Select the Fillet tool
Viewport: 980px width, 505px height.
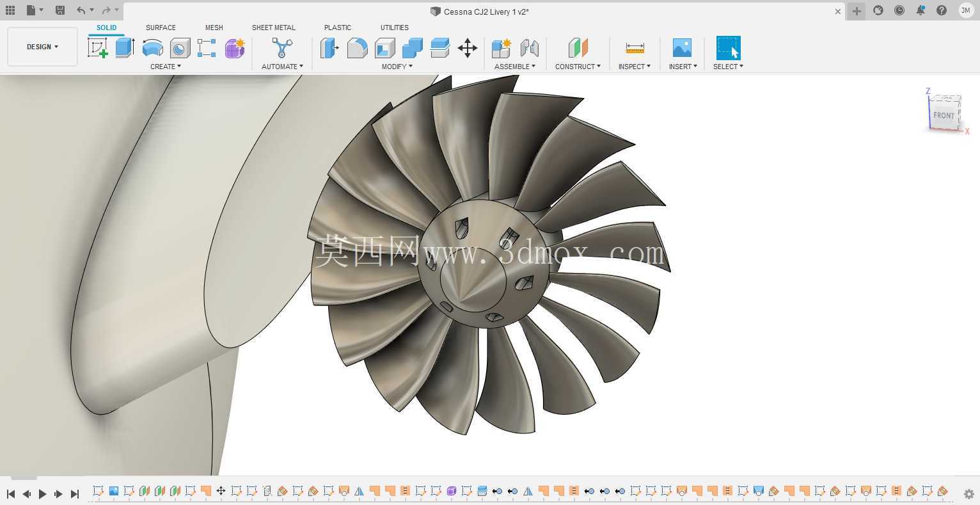point(357,48)
